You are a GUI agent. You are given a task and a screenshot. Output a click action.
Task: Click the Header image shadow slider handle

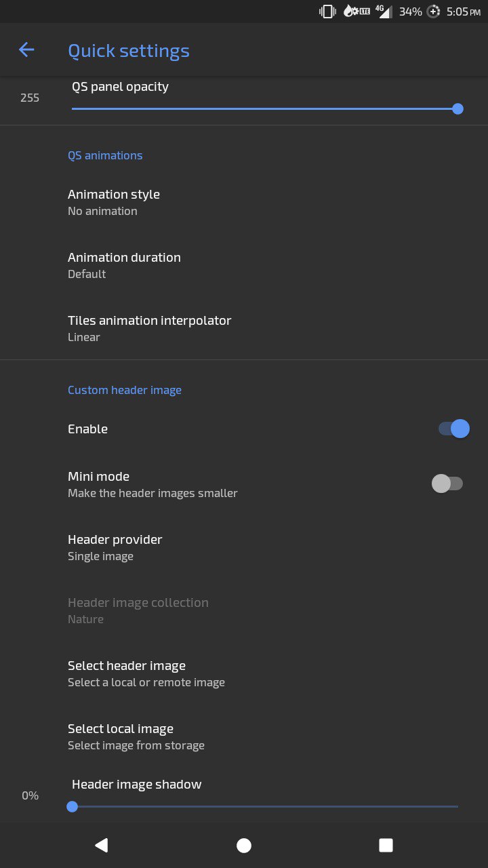pyautogui.click(x=73, y=806)
